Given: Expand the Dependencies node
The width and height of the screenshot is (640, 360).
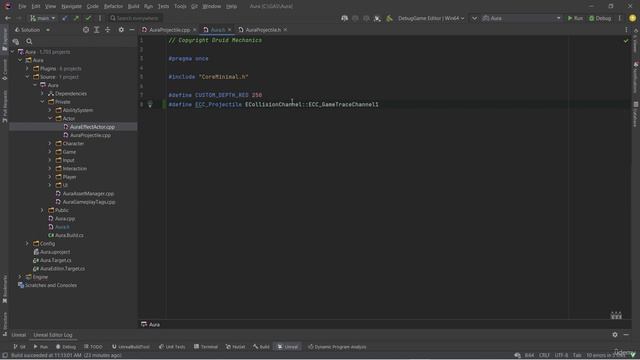Looking at the screenshot, I should coord(42,93).
